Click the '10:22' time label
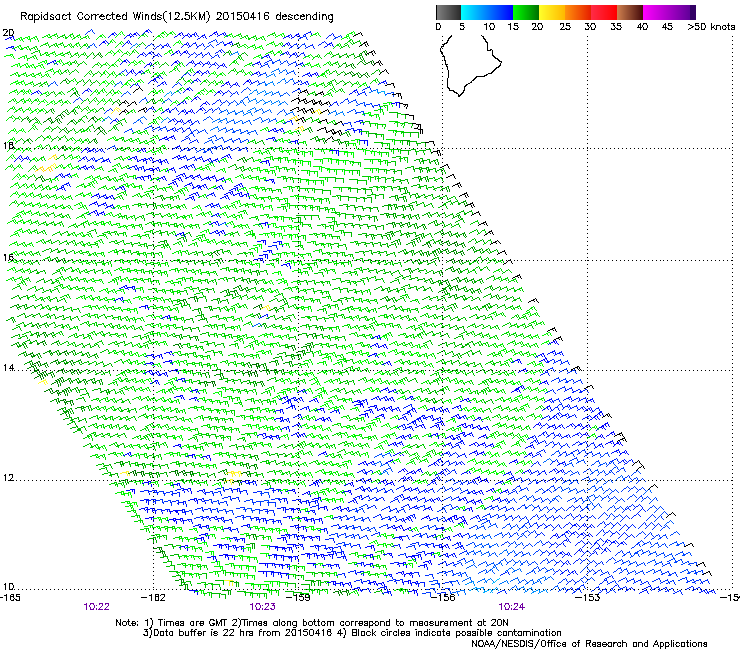The image size is (740, 650). tap(96, 607)
